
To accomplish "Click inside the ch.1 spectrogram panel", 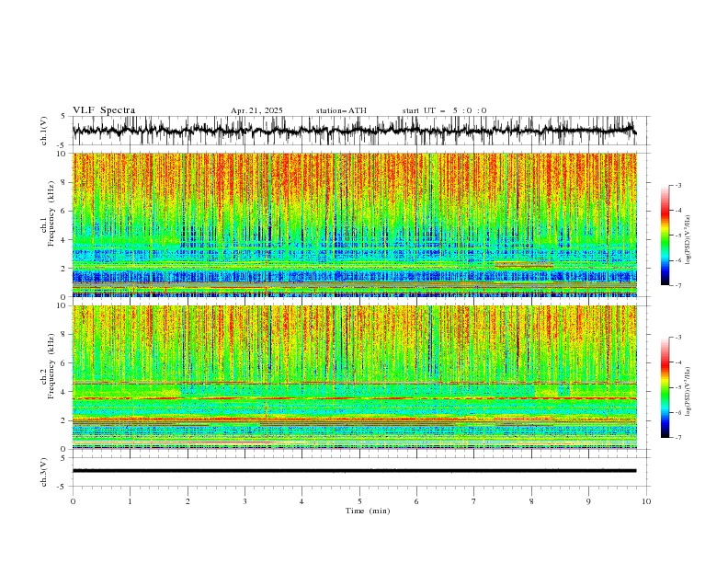I will tap(355, 224).
